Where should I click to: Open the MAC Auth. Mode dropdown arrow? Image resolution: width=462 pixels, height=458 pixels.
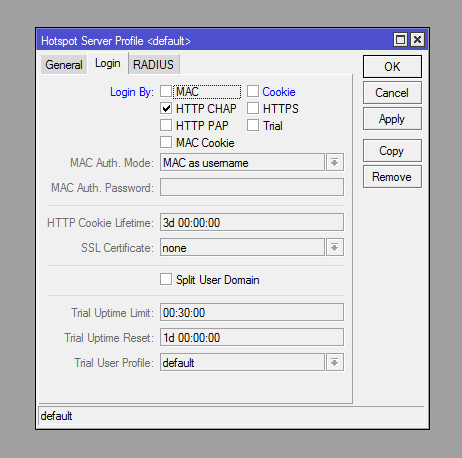coord(335,162)
